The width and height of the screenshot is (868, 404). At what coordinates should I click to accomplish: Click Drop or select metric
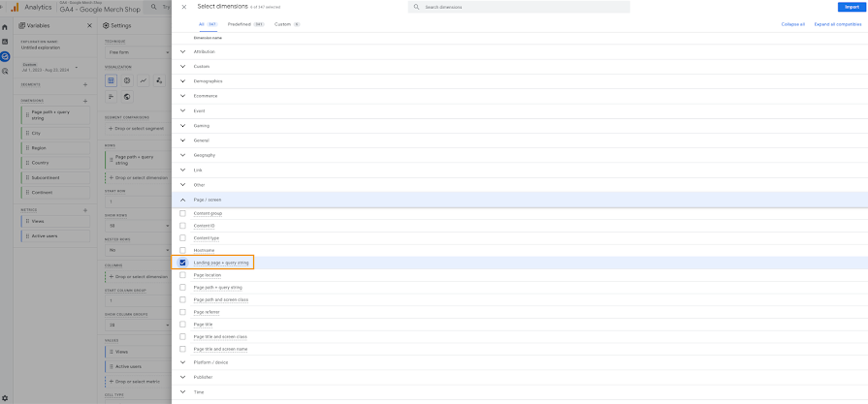point(138,382)
